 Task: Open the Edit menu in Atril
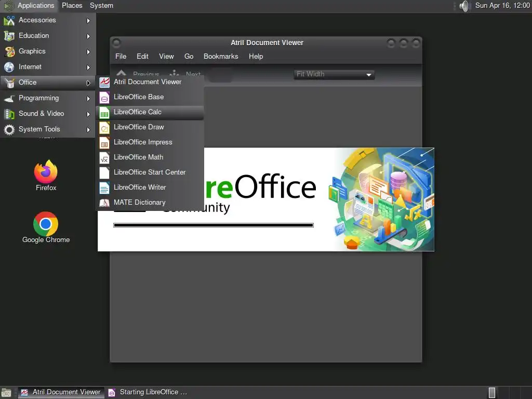pos(142,56)
